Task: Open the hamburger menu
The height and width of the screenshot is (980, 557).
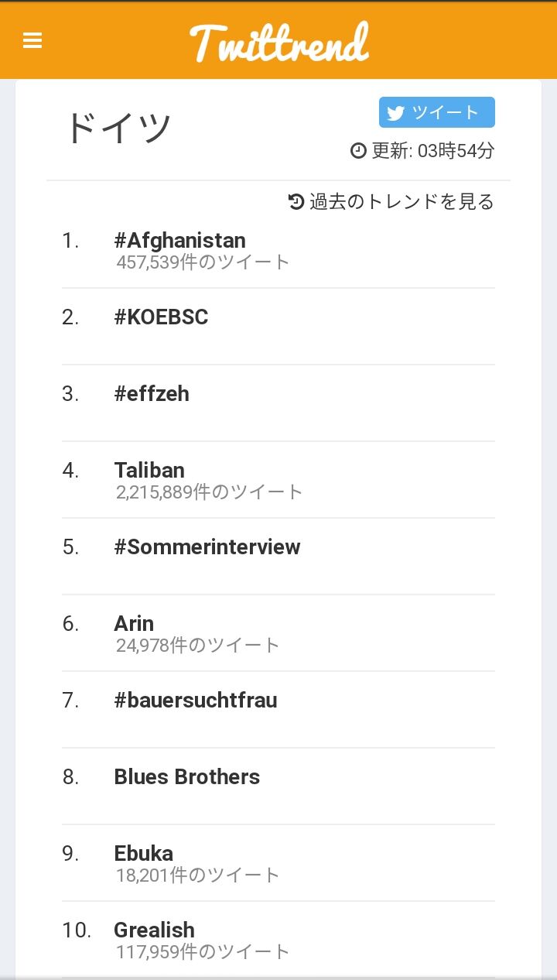Action: point(32,40)
